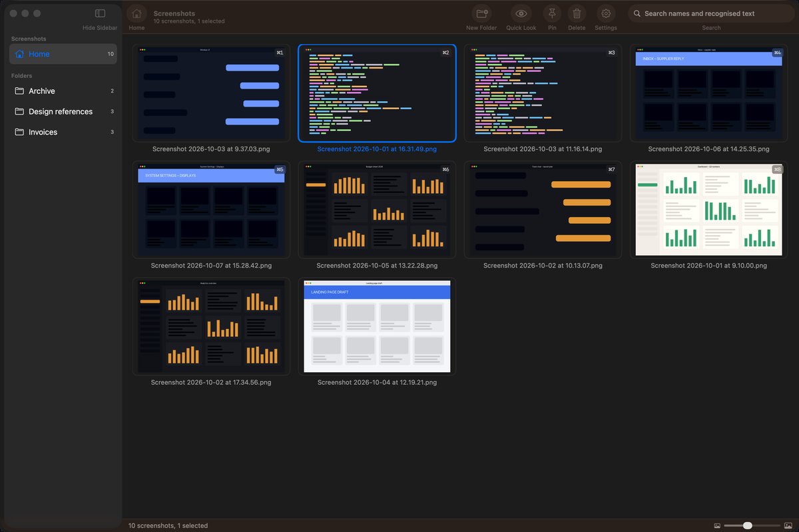Open the Design references folder row

click(x=63, y=111)
